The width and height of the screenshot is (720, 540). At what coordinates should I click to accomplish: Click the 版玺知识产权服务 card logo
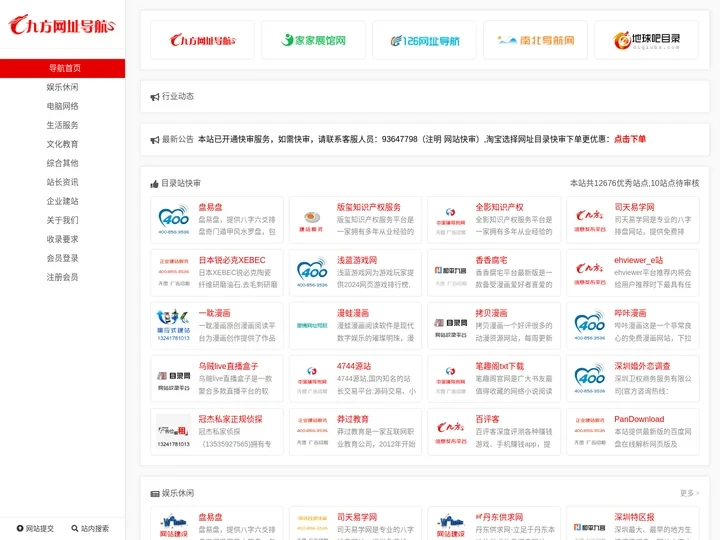[x=312, y=219]
